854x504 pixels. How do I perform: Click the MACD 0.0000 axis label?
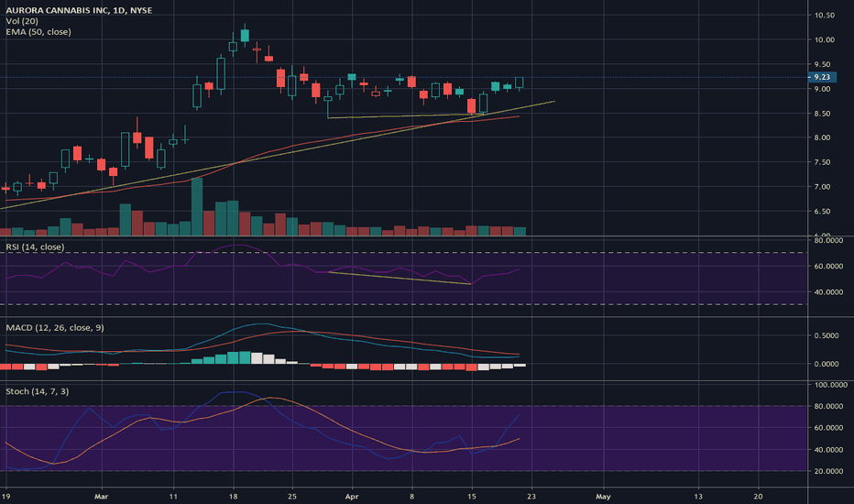827,364
